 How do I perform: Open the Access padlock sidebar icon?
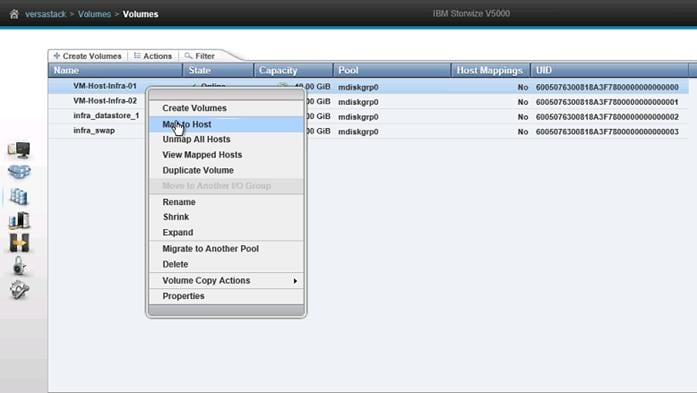(x=19, y=266)
